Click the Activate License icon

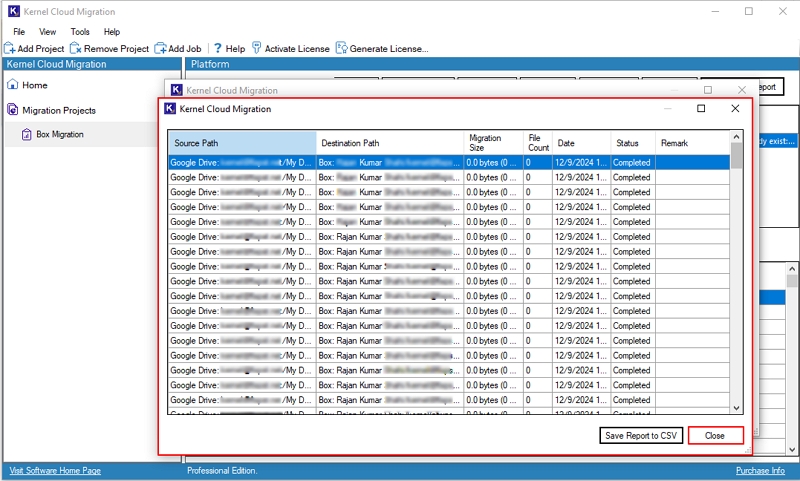click(257, 48)
